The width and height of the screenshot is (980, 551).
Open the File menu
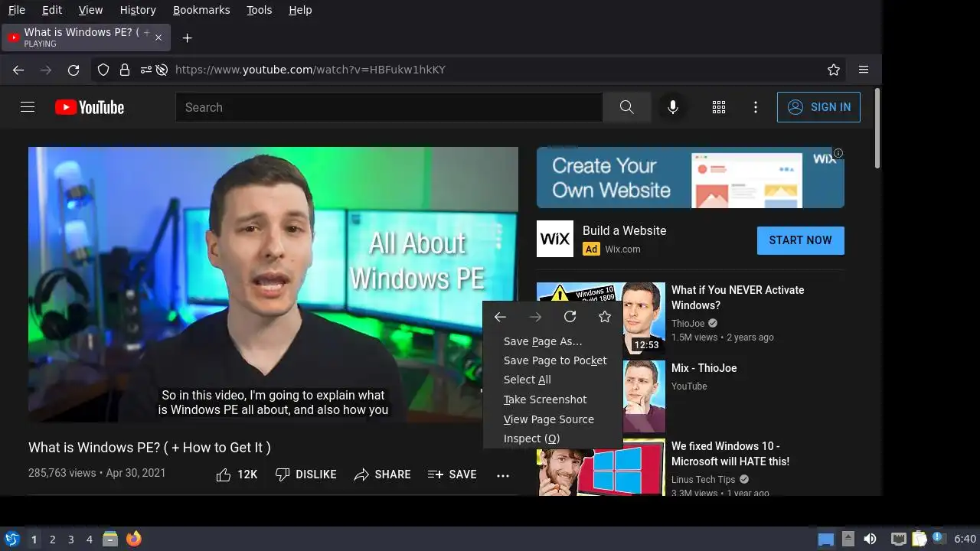[x=16, y=10]
